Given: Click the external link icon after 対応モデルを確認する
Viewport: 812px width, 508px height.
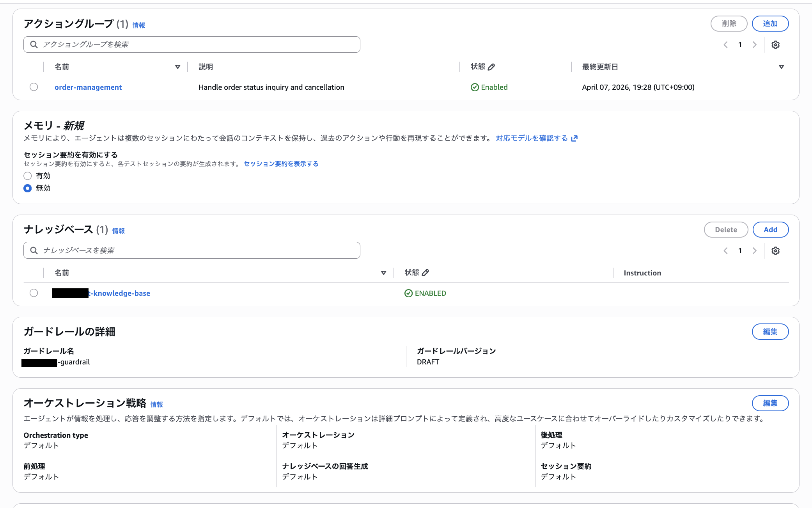Looking at the screenshot, I should [x=574, y=138].
